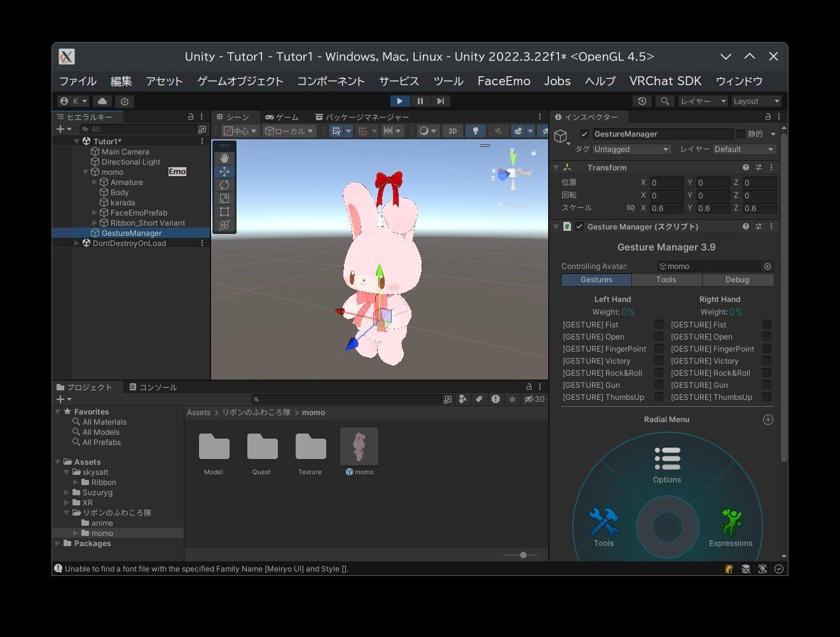
Task: Open the VRChat SDK menu
Action: [x=665, y=81]
